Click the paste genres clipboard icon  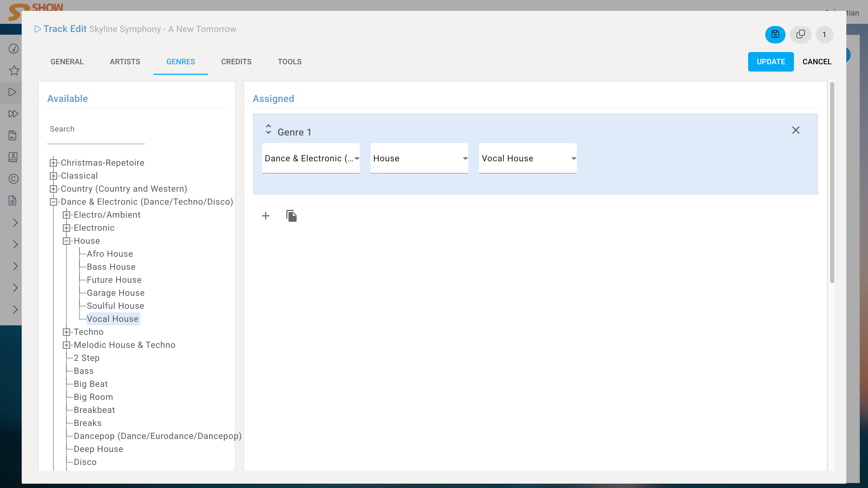click(292, 216)
